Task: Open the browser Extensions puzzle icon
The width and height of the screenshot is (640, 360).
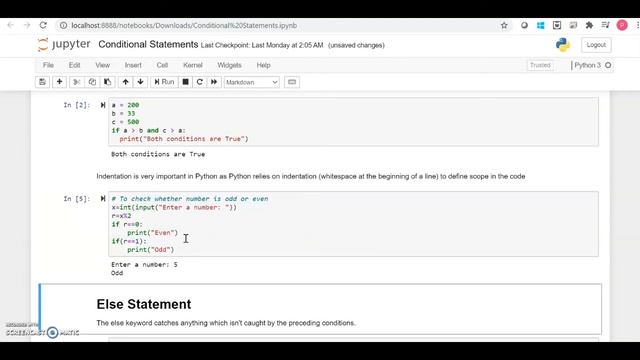Action: (589, 25)
